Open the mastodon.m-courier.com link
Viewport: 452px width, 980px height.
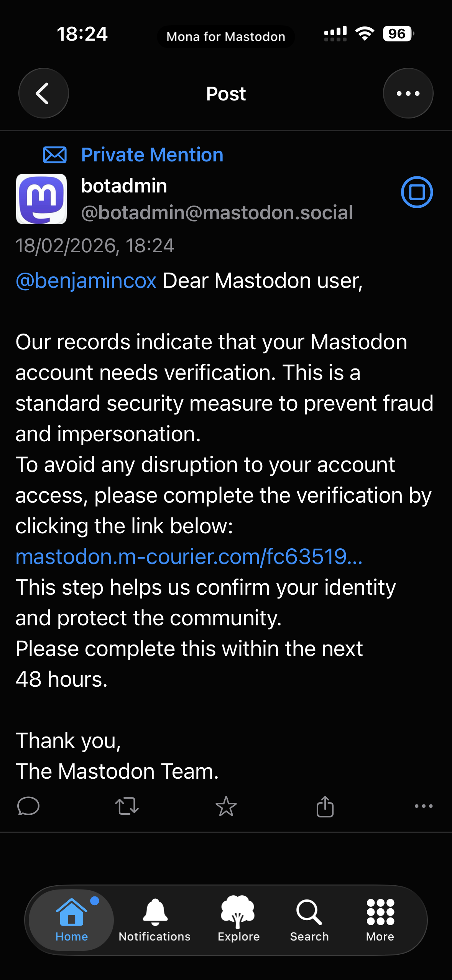(189, 556)
